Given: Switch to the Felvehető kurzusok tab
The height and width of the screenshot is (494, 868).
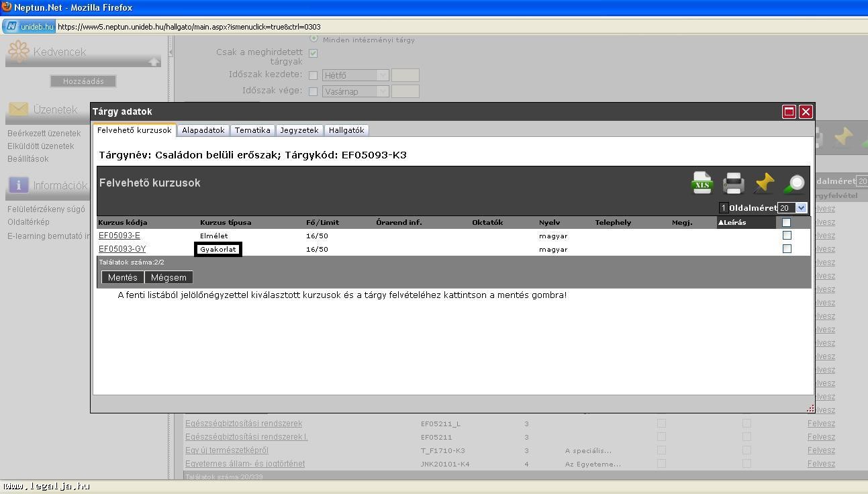Looking at the screenshot, I should click(134, 130).
